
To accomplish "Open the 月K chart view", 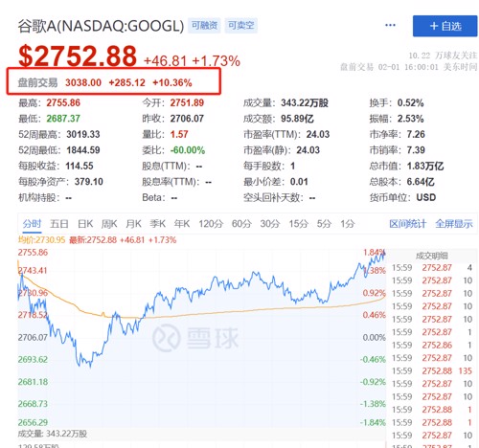I will click(x=133, y=224).
